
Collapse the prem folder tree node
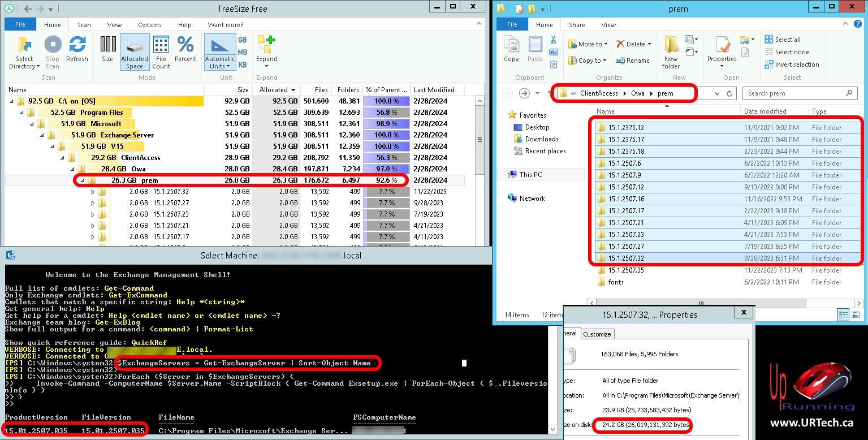pos(82,180)
